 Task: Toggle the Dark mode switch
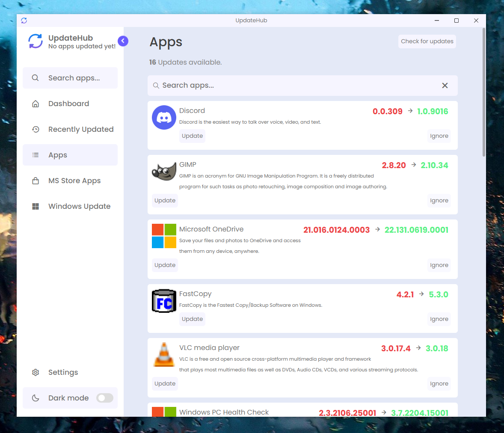[x=105, y=398]
